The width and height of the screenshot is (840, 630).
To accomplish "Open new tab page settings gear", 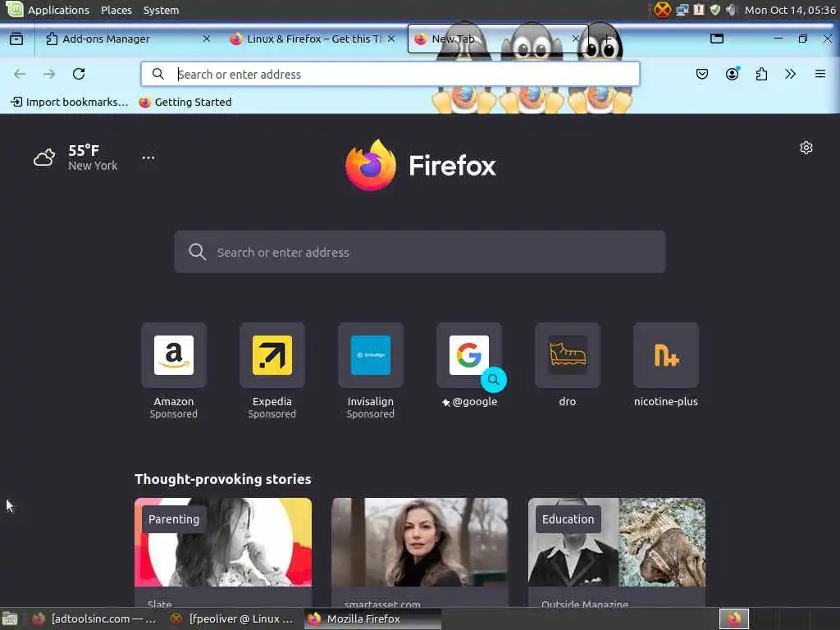I will pos(806,148).
